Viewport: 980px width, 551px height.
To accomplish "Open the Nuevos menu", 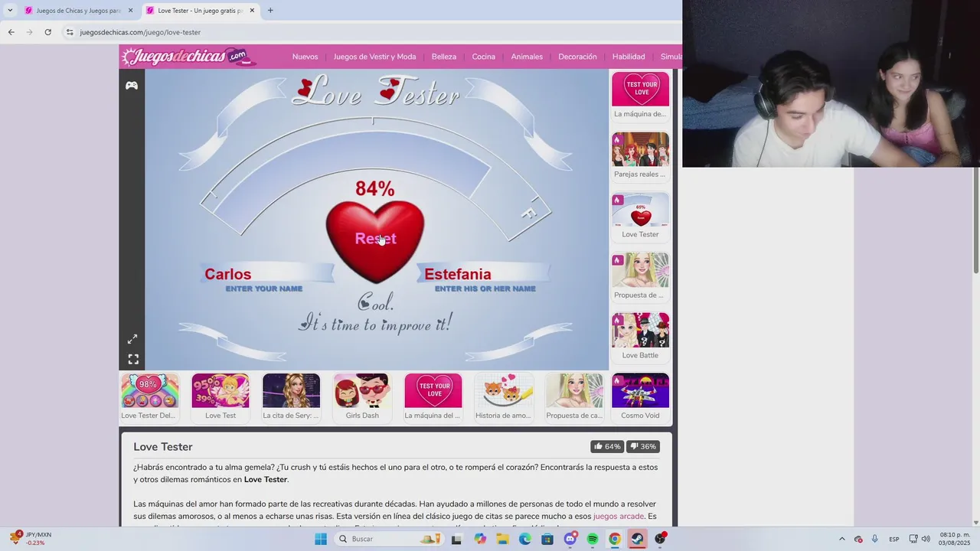I will [305, 57].
